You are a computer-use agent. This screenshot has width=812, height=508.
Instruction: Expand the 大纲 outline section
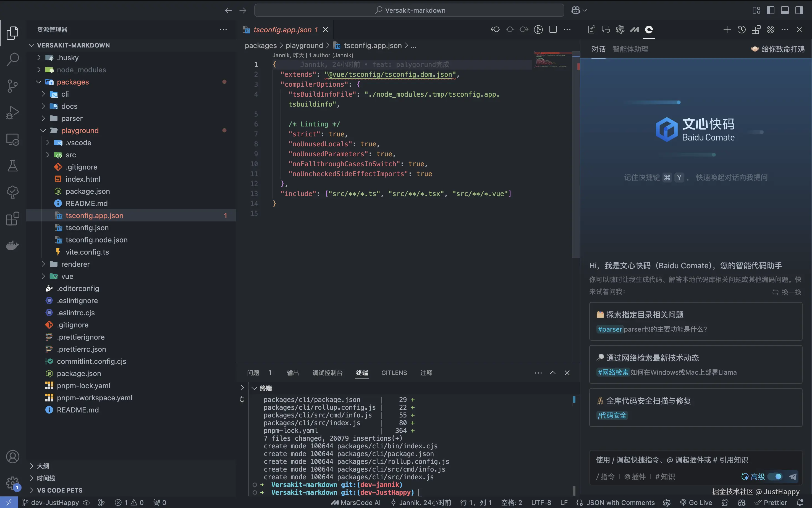tap(43, 466)
